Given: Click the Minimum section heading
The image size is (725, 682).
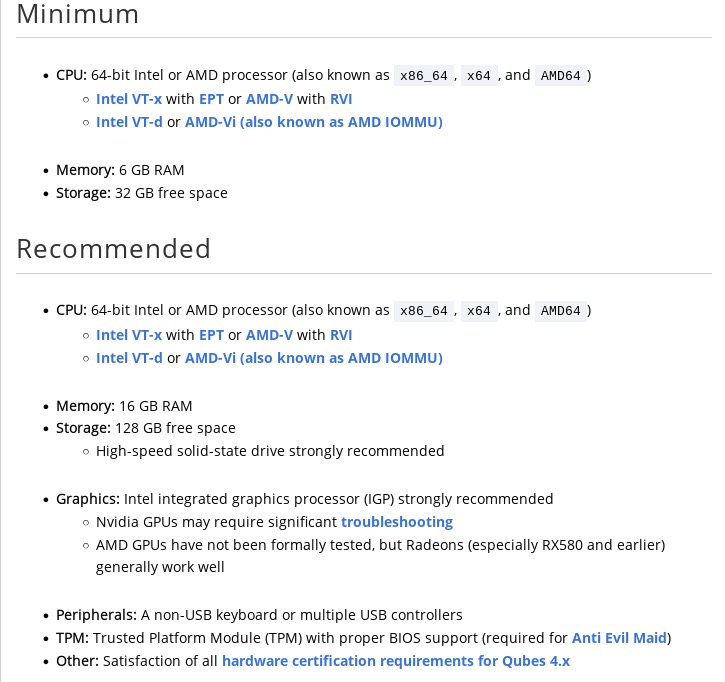Looking at the screenshot, I should 78,15.
